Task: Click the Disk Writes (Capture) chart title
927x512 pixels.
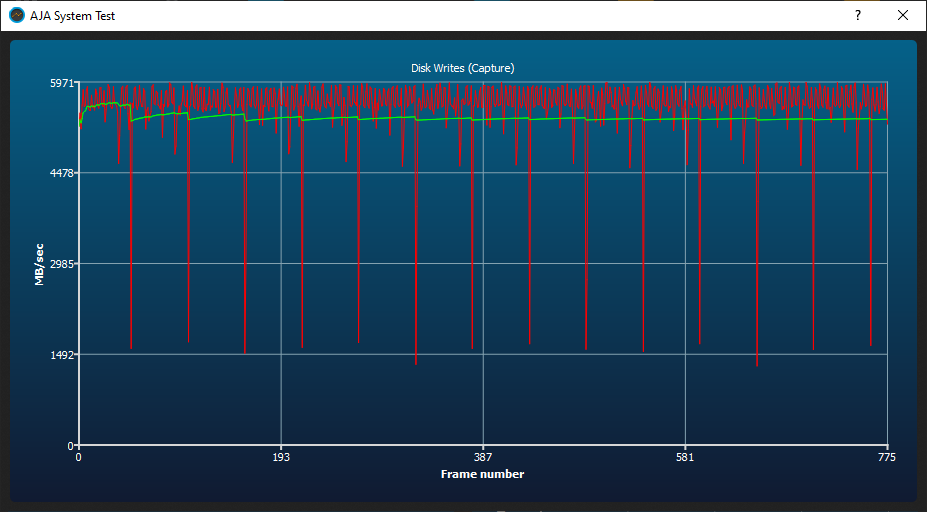Action: (x=463, y=68)
